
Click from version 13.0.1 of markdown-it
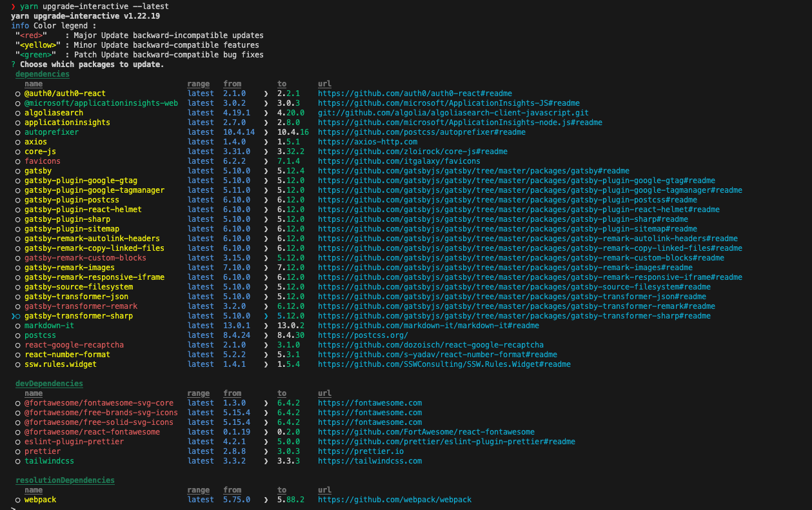click(237, 326)
